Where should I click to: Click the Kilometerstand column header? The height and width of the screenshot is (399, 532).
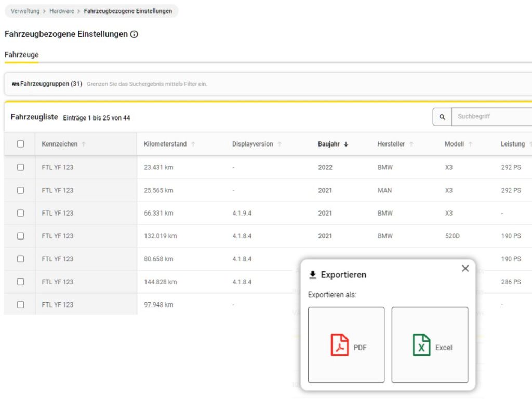pyautogui.click(x=165, y=144)
